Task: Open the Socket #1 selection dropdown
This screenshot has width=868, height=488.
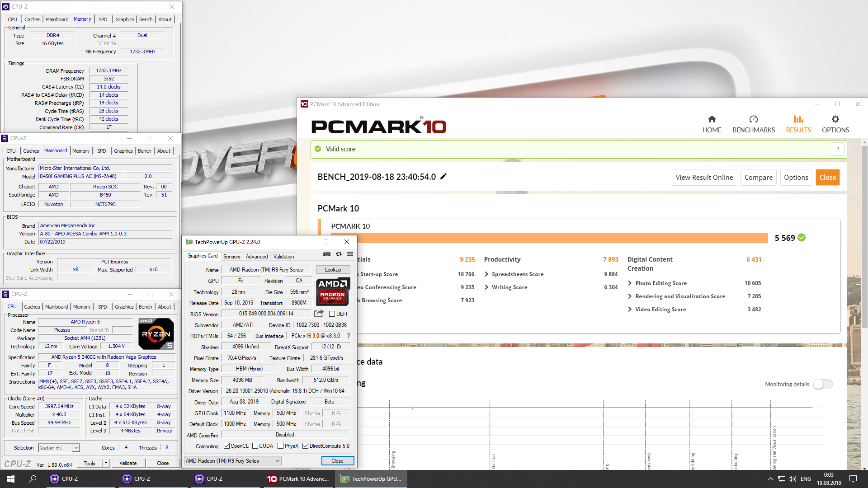Action: point(59,448)
